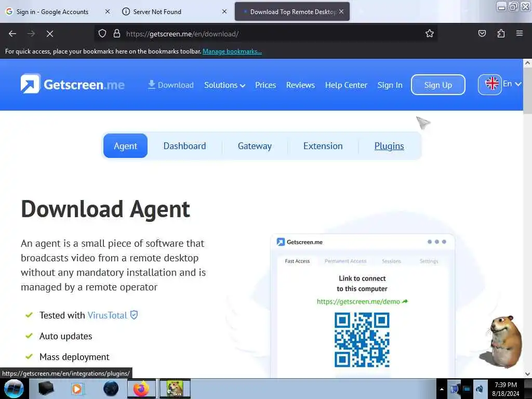Open the Save to Pocket icon
The width and height of the screenshot is (532, 399).
tap(482, 34)
